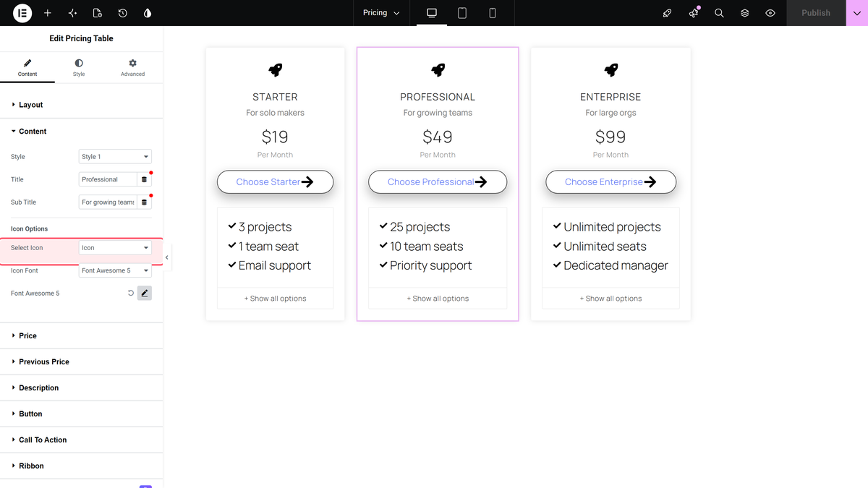This screenshot has height=488, width=868.
Task: Click the plus add element icon
Action: [x=48, y=13]
